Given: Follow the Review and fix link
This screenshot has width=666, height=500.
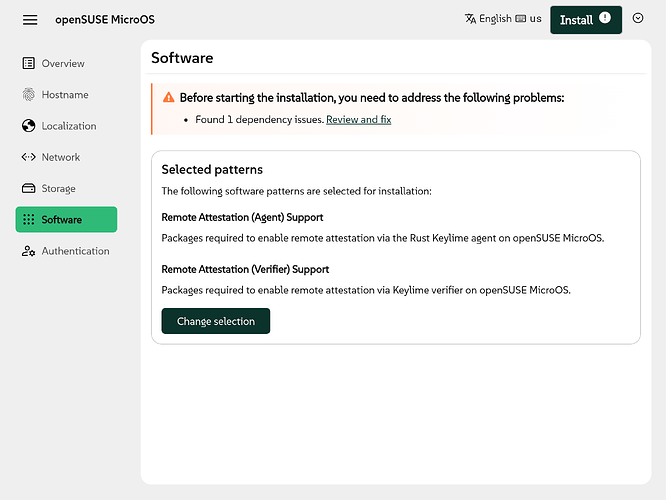Looking at the screenshot, I should coord(358,120).
